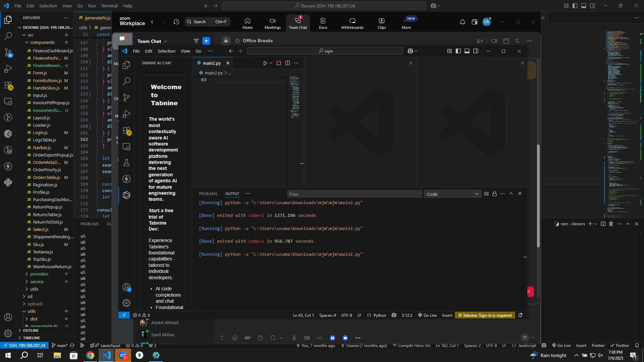
Task: Select the main2.py editor tab
Action: click(212, 63)
